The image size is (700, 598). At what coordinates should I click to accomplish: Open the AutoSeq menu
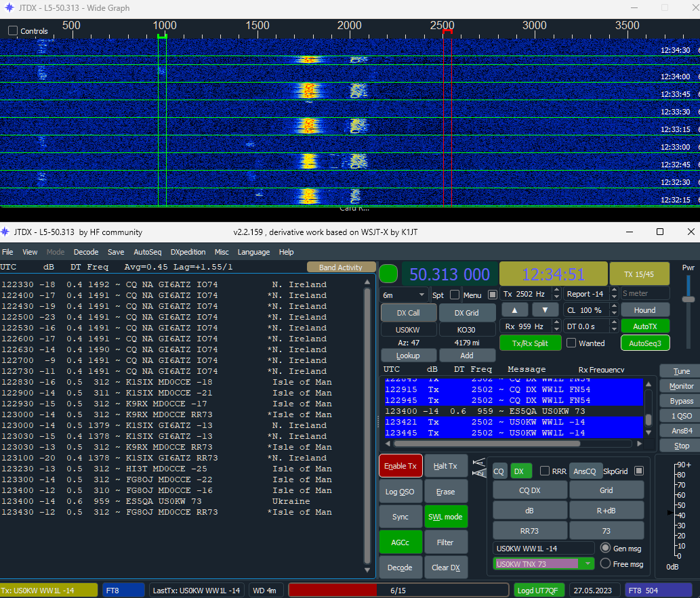click(x=147, y=252)
